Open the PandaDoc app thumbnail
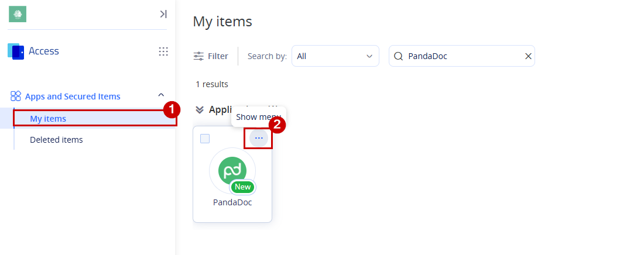644x255 pixels. point(232,171)
